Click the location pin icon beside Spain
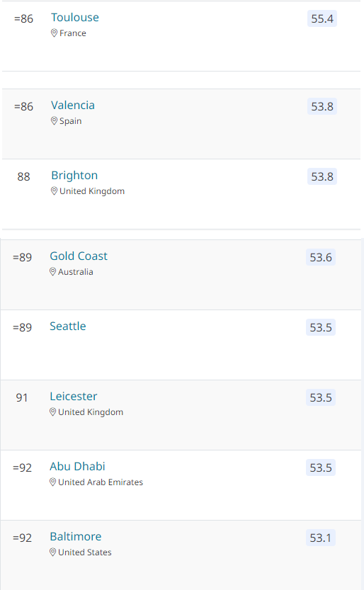The image size is (364, 590). [x=54, y=121]
